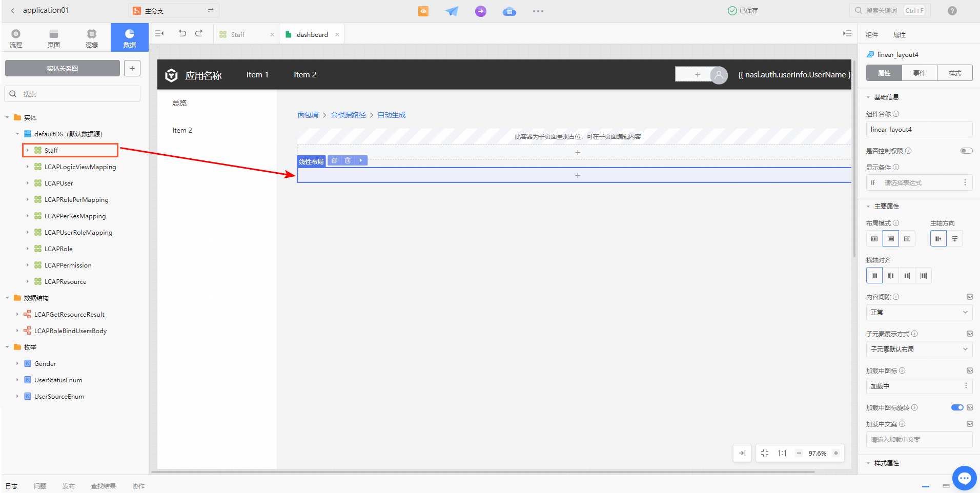Click the 面包屑 breadcrumb link
This screenshot has height=493, width=980.
pos(308,115)
